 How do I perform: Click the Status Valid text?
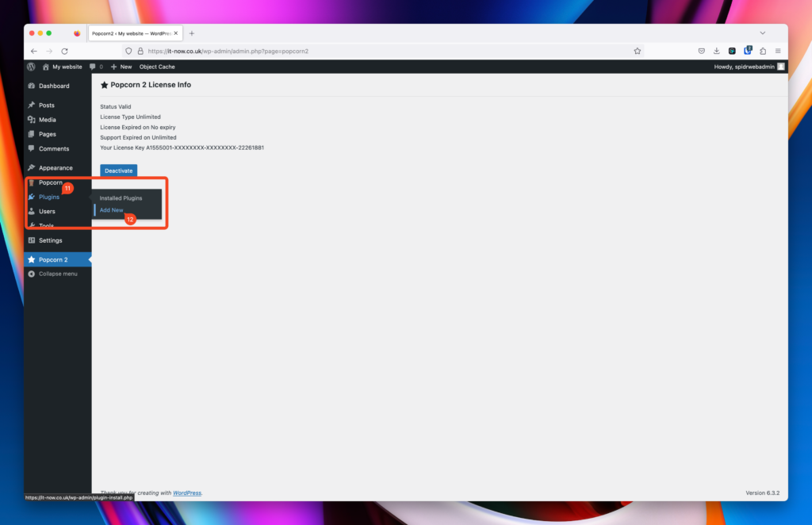point(116,106)
